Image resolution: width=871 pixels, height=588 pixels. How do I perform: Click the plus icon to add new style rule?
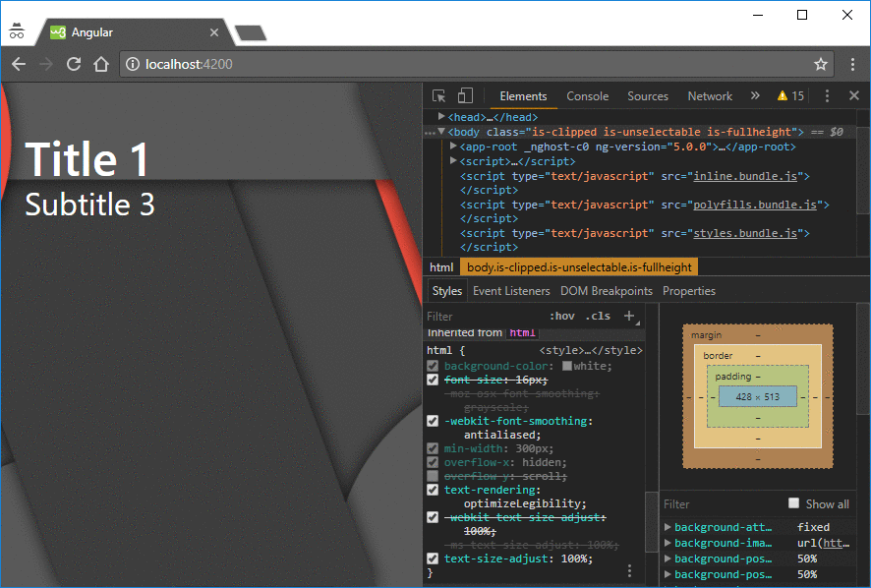pyautogui.click(x=628, y=316)
